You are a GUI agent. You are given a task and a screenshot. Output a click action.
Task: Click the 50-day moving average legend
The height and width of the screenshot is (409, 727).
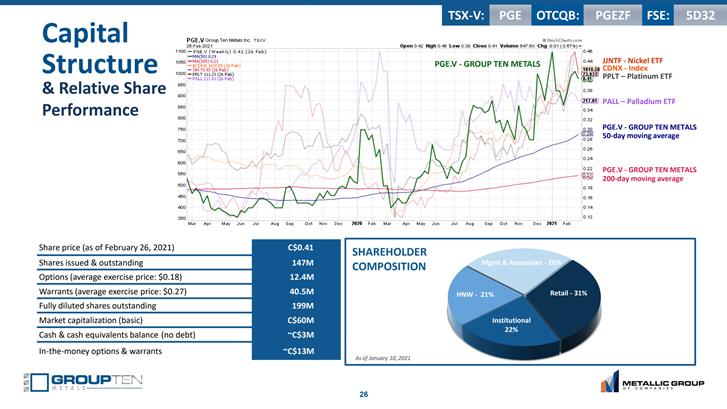coord(649,131)
